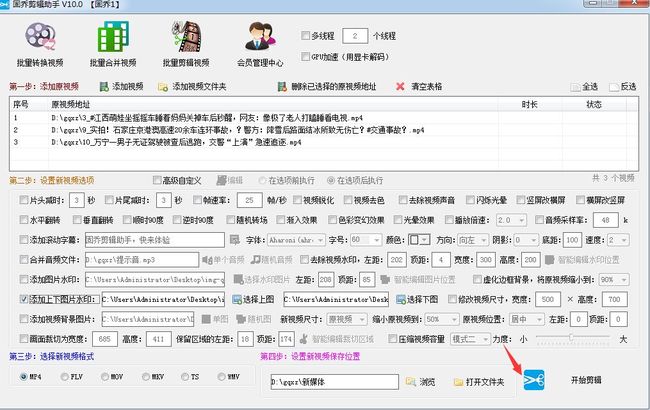Open the 颜色 color swatch picker
Image resolution: width=650 pixels, height=410 pixels.
point(418,240)
